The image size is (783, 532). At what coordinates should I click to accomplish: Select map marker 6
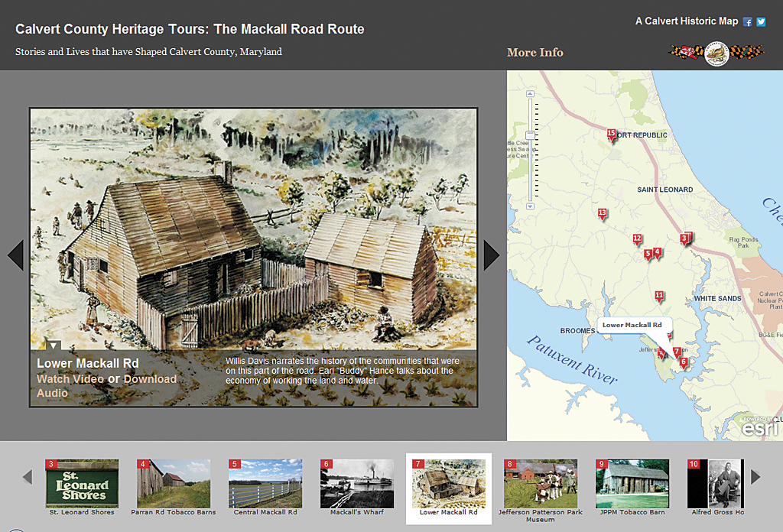684,363
